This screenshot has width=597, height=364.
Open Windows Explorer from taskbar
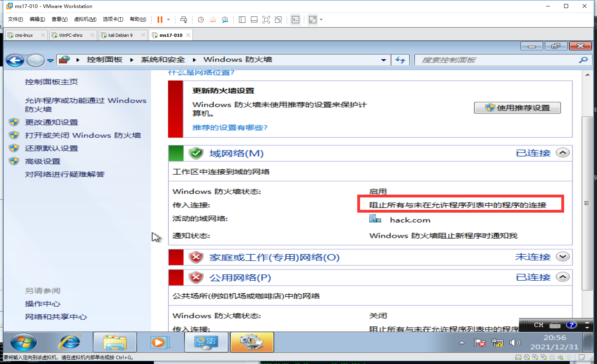[115, 342]
